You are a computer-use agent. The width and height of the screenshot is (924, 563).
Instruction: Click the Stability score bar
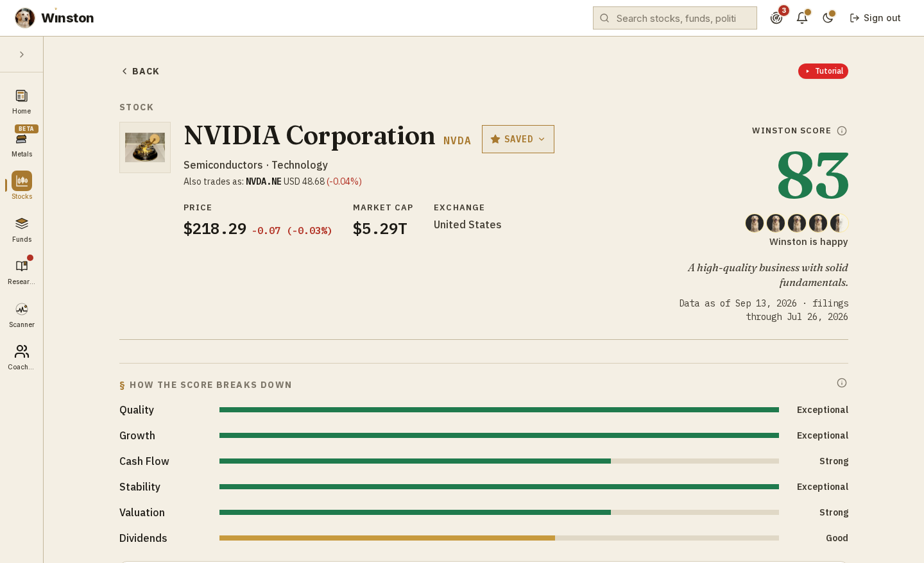pos(499,487)
